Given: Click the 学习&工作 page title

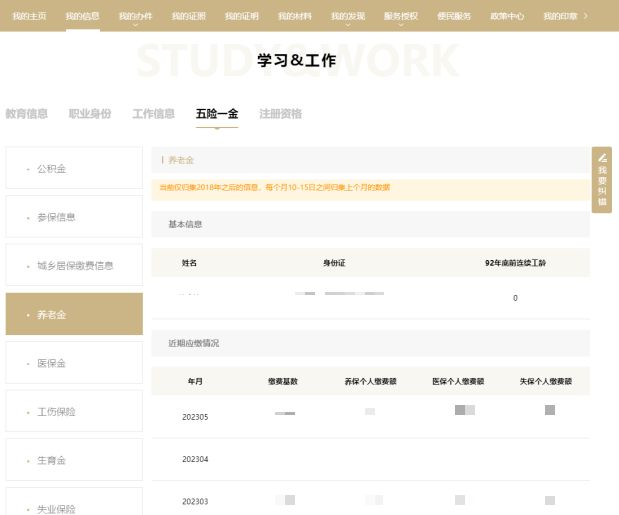Looking at the screenshot, I should (x=296, y=60).
